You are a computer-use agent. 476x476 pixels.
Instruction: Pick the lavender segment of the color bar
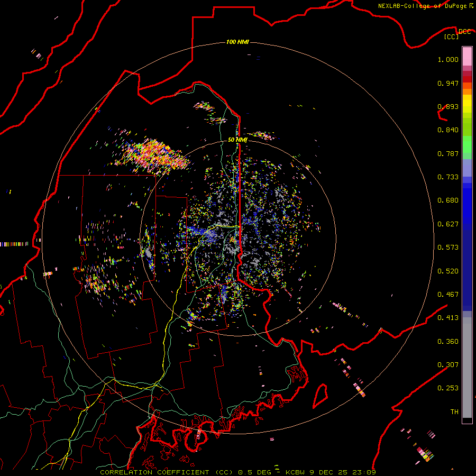[x=467, y=168]
